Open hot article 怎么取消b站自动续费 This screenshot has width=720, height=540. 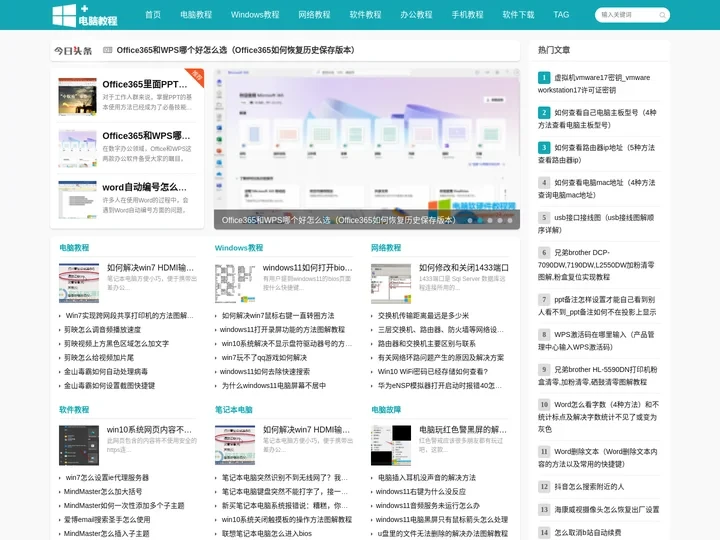click(588, 533)
